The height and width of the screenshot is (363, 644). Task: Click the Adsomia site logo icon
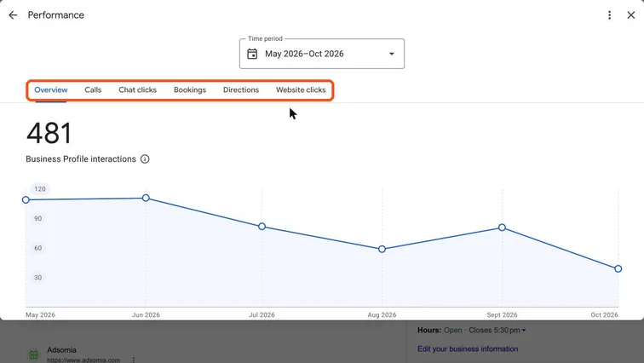click(34, 354)
